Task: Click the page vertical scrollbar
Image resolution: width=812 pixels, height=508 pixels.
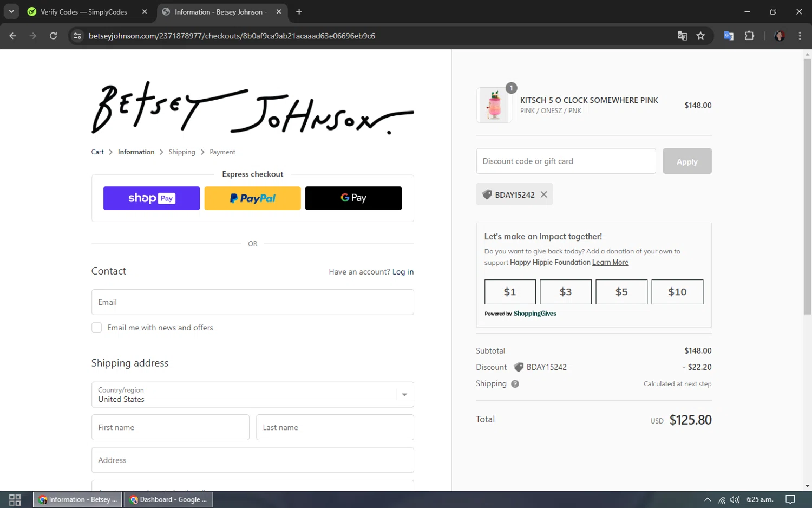Action: click(x=807, y=186)
